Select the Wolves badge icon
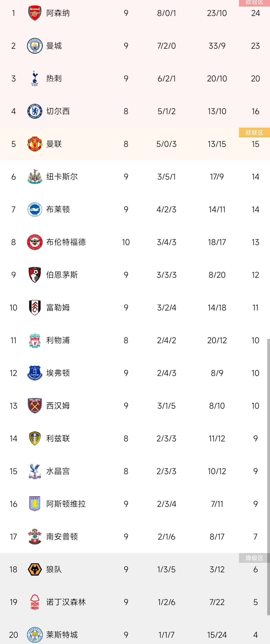This screenshot has height=644, width=270. 34,569
